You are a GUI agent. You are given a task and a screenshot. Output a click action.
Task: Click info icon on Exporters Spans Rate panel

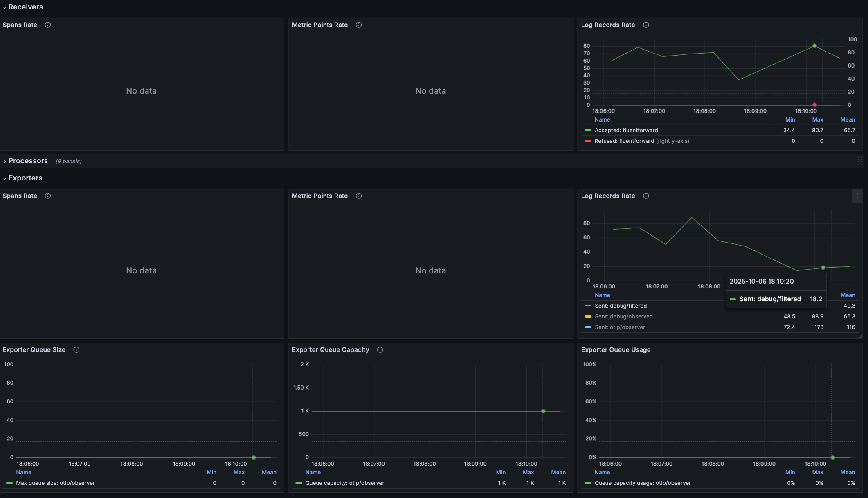pyautogui.click(x=48, y=196)
